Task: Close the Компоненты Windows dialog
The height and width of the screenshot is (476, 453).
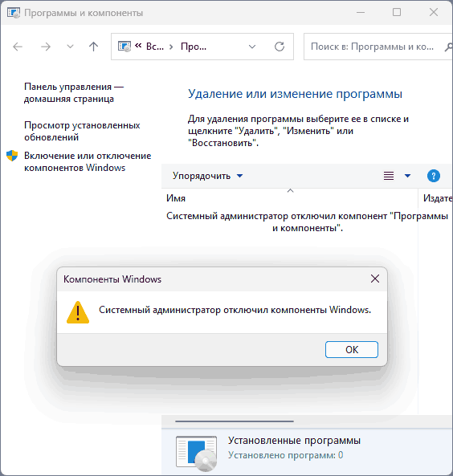Action: 375,279
